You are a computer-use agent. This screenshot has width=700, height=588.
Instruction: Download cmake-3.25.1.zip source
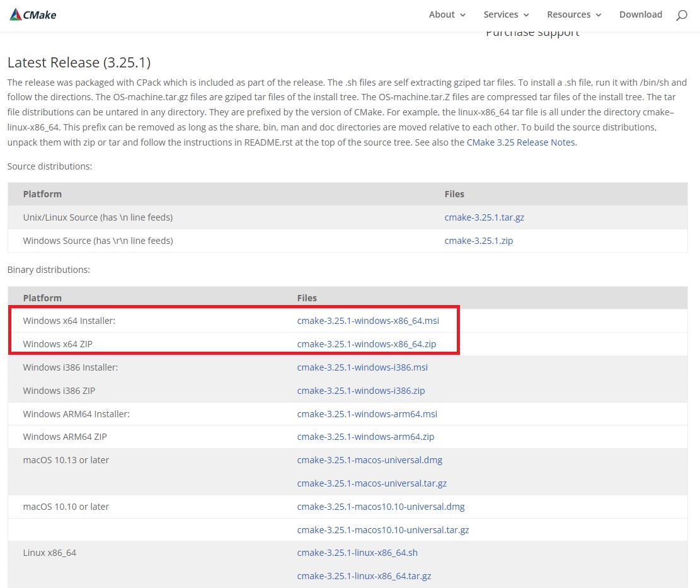point(479,241)
